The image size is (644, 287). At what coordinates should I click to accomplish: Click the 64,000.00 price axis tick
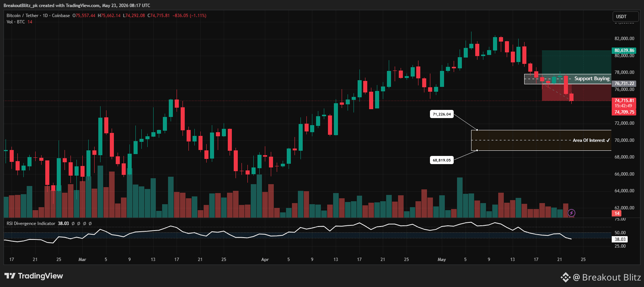pos(624,191)
